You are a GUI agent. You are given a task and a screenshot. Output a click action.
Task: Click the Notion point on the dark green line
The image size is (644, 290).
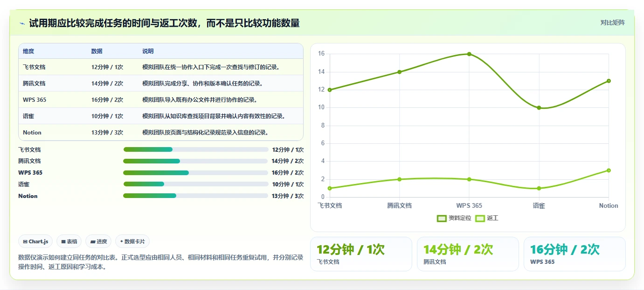609,81
